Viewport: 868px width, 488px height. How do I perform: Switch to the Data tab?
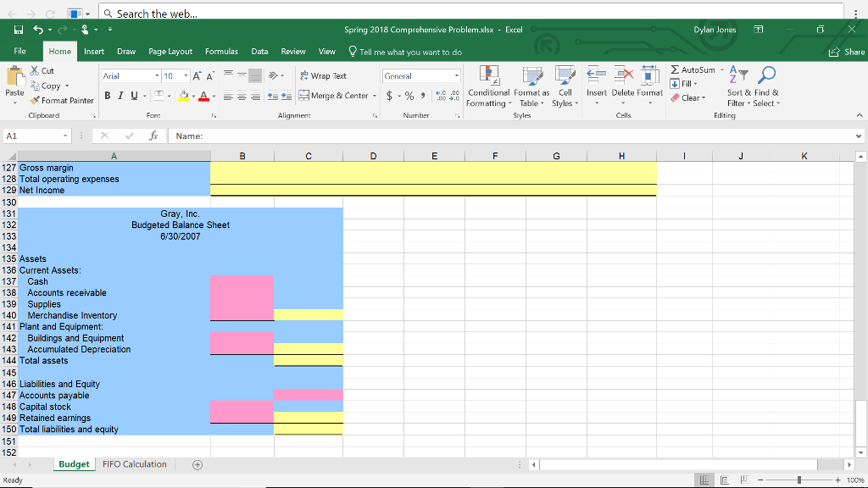pos(259,52)
